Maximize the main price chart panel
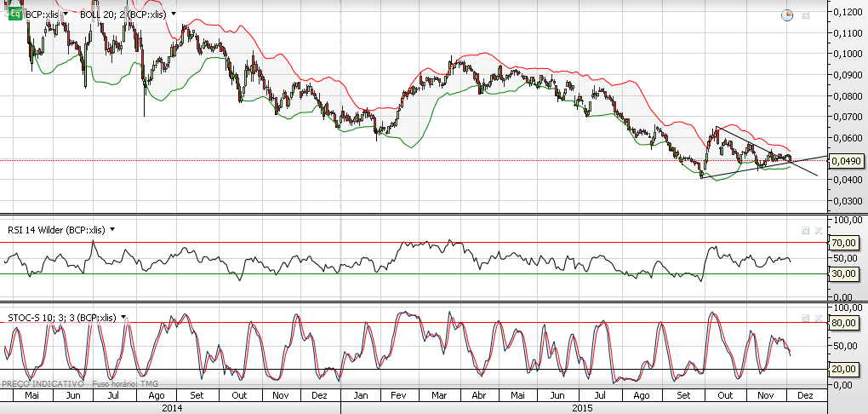Viewport: 868px width, 414px height. click(806, 15)
